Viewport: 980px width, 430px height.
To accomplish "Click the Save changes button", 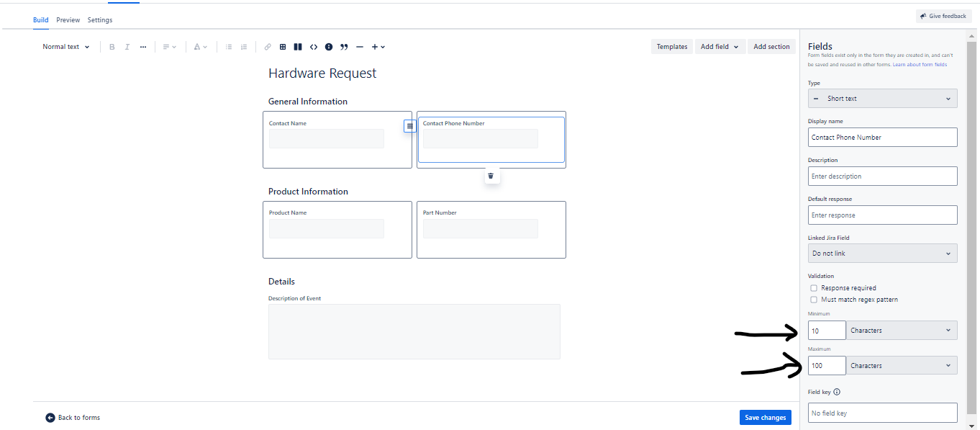I will 765,417.
